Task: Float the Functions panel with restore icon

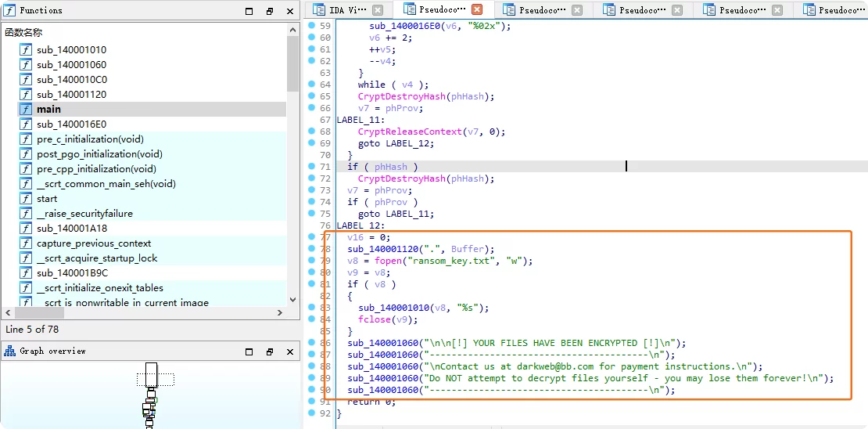Action: [270, 11]
